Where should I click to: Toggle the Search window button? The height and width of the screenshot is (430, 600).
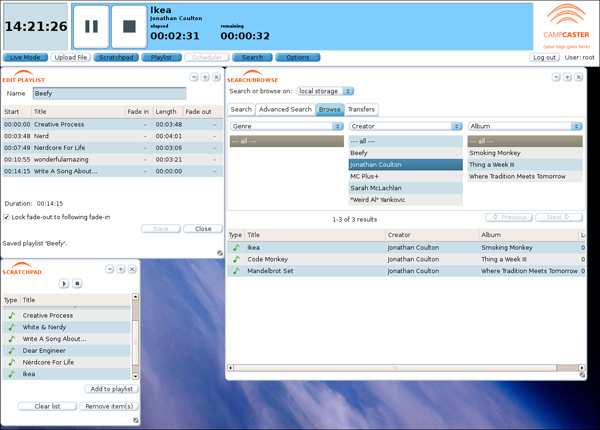[253, 57]
